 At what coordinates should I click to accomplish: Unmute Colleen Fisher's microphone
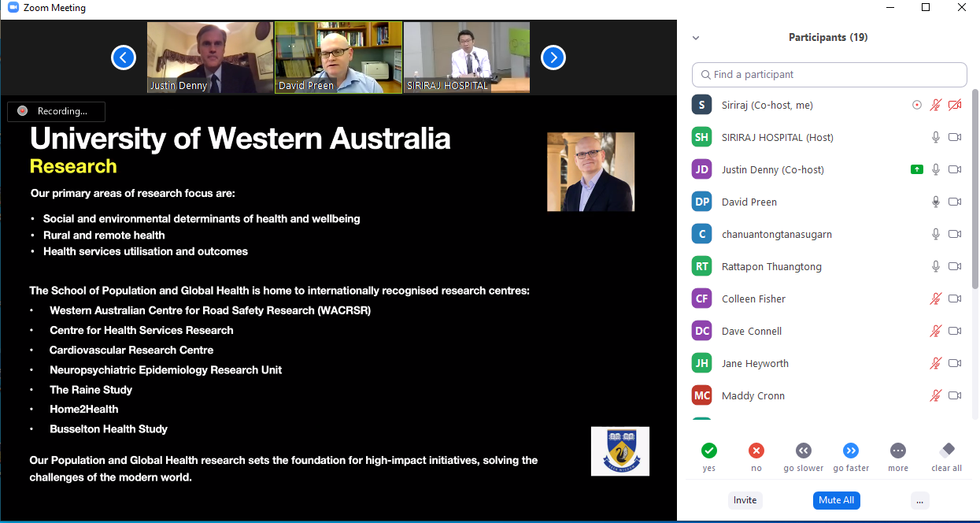936,299
